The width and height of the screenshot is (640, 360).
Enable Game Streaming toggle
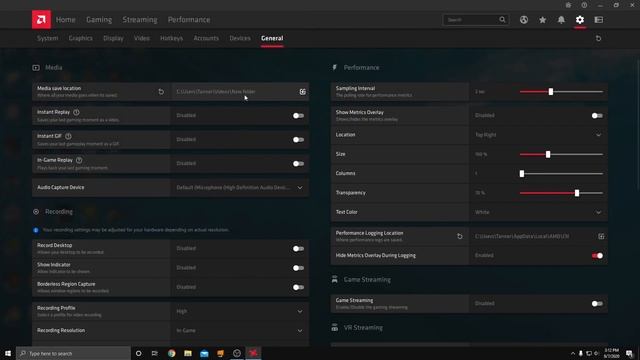(597, 304)
